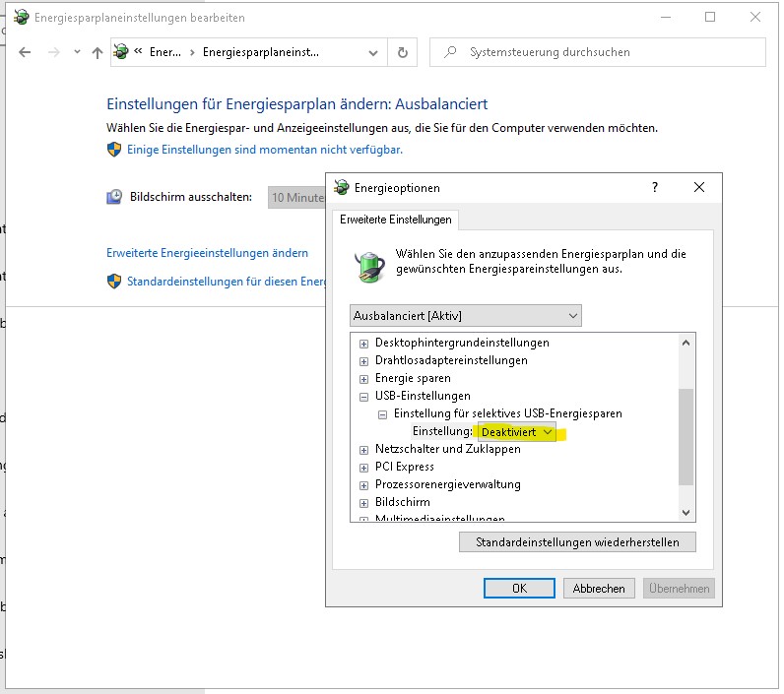The width and height of the screenshot is (784, 694).
Task: Open the address bar history dropdown
Action: point(373,53)
